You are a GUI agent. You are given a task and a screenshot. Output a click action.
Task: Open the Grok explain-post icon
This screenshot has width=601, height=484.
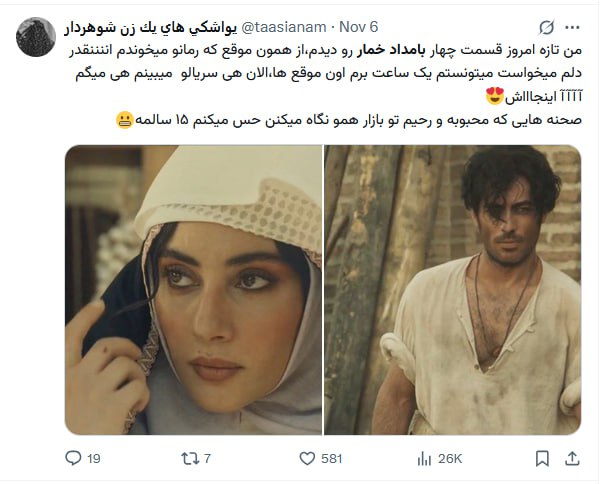pos(547,27)
